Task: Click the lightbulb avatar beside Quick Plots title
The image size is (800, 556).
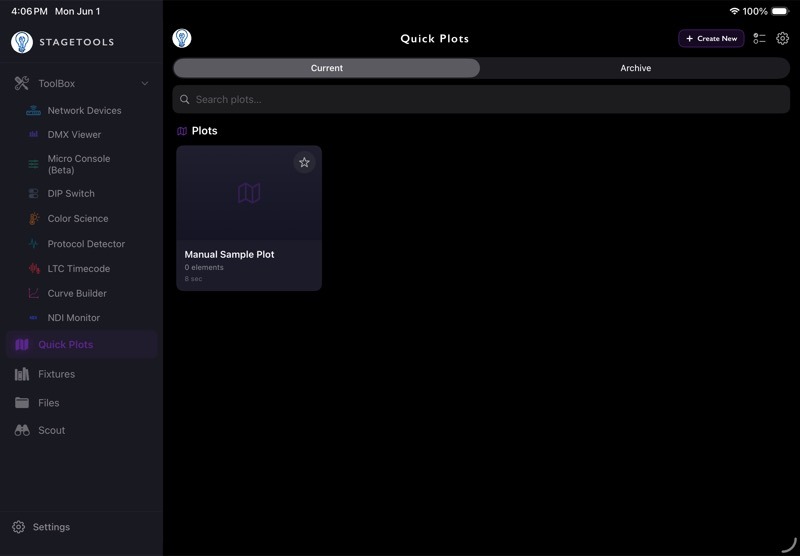Action: (182, 38)
